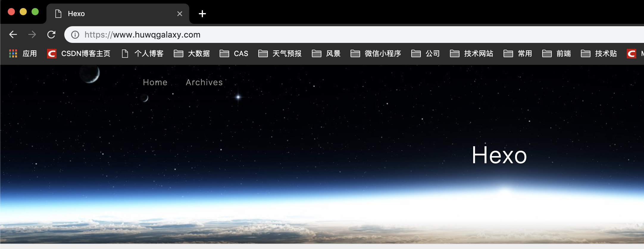Select the Hexo browser tab
Screen dimensions: 644x249
[118, 14]
